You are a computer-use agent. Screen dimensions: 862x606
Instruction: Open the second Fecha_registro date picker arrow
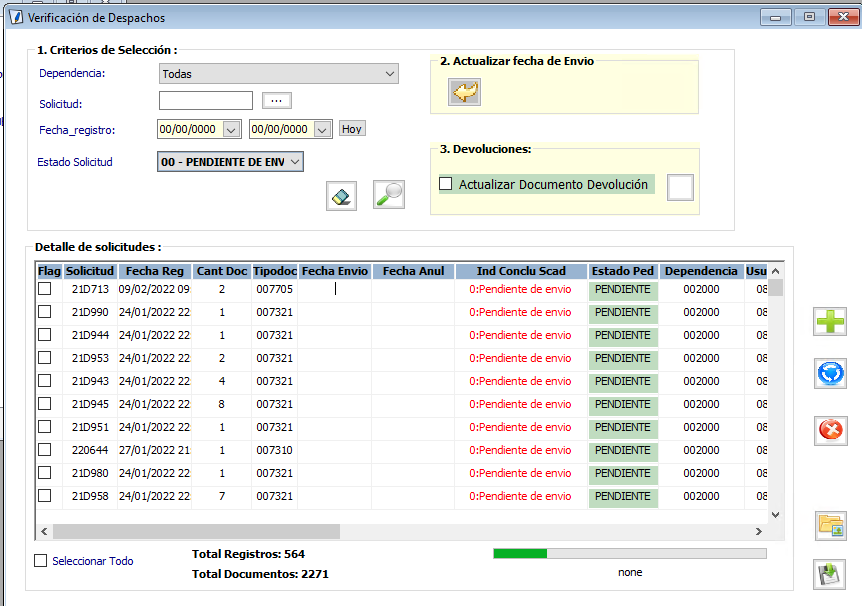coord(323,130)
